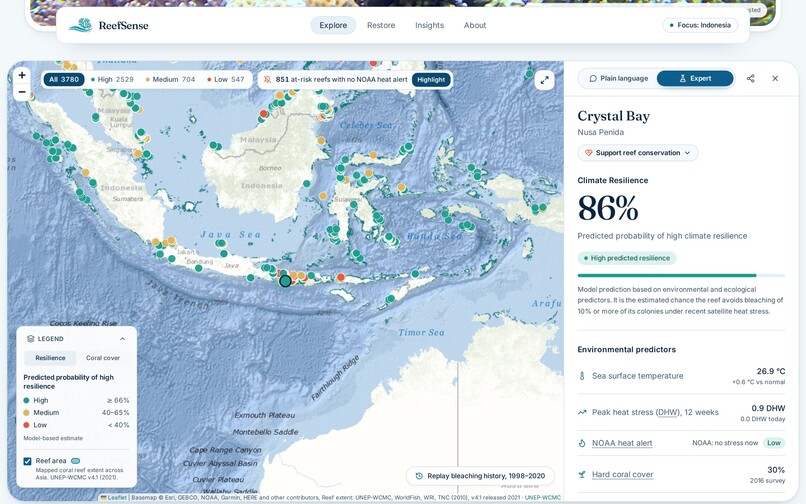This screenshot has width=806, height=504.
Task: Close the Crystal Bay detail panel
Action: 775,78
